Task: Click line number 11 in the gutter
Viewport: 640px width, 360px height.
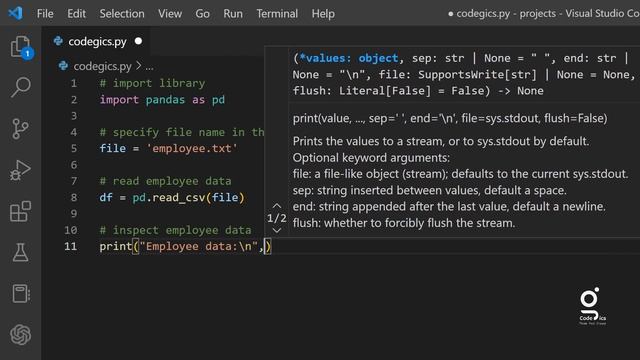Action: 71,247
